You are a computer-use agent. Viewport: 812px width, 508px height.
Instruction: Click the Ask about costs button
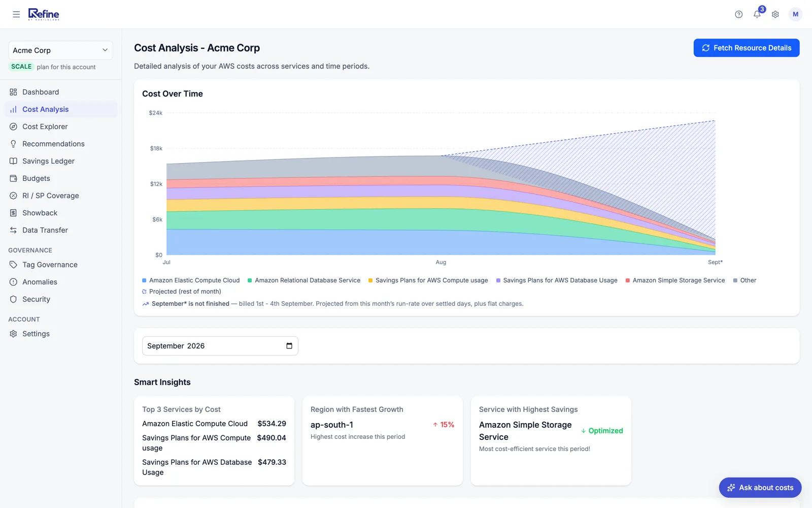point(760,488)
